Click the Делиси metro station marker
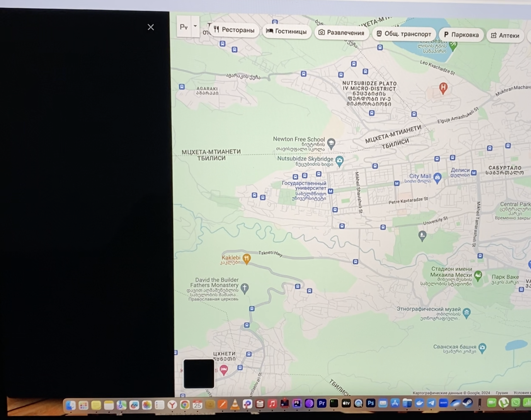This screenshot has width=531, height=420. [474, 173]
